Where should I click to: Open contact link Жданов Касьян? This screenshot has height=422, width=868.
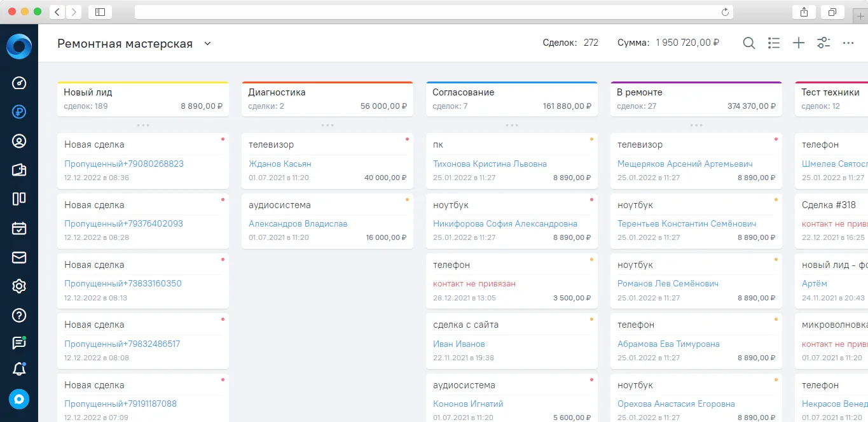(280, 164)
